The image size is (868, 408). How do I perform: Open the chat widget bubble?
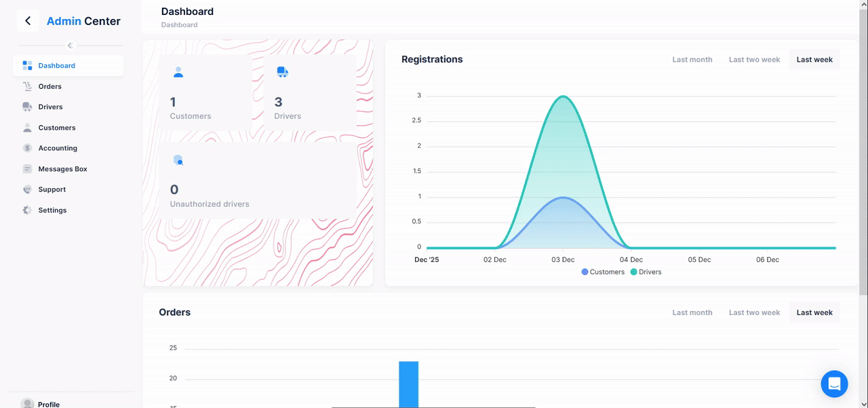834,384
